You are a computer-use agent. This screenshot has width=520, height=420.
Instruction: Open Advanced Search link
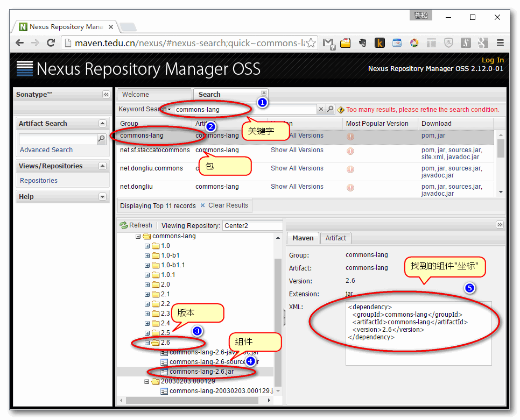pyautogui.click(x=46, y=150)
